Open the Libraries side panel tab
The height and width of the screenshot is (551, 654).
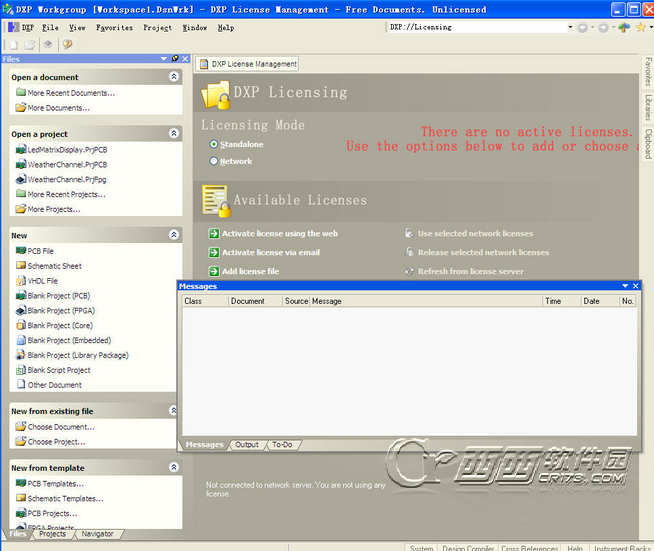click(648, 107)
